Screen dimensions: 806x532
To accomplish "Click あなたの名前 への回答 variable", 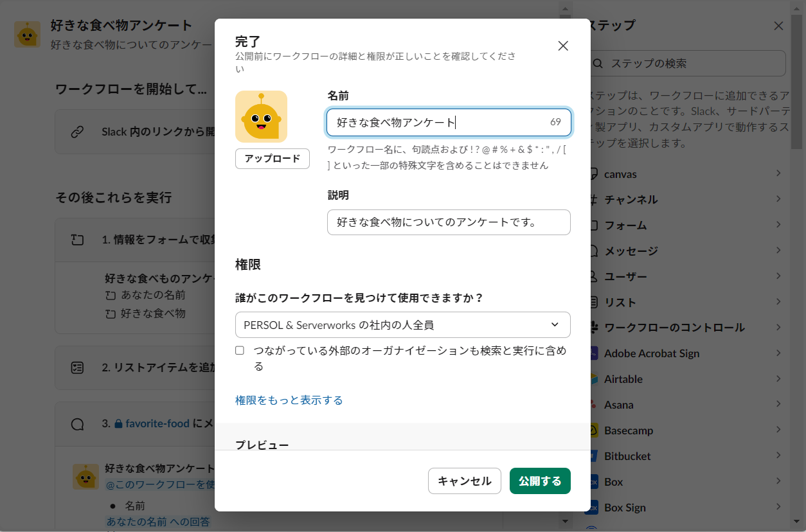I will 158,522.
